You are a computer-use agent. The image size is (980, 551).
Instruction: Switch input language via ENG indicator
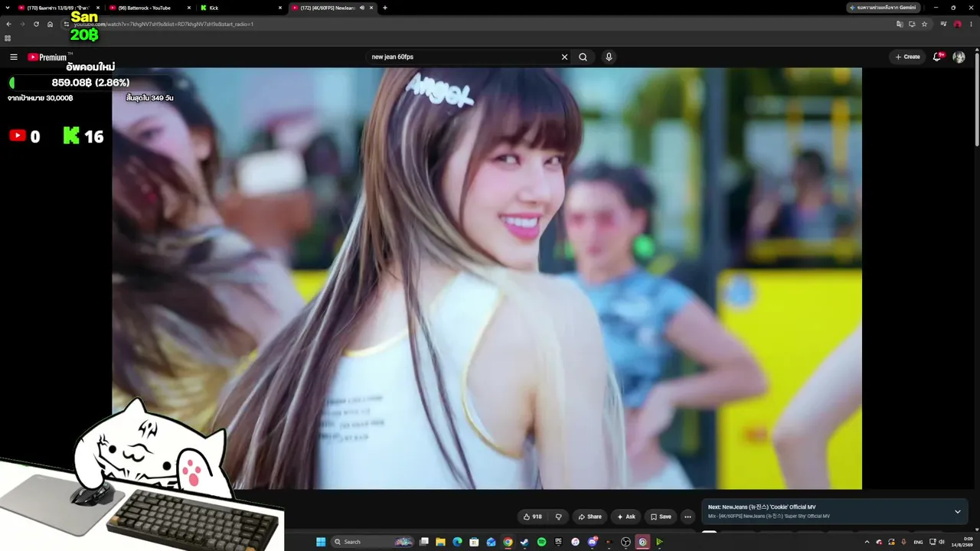918,542
